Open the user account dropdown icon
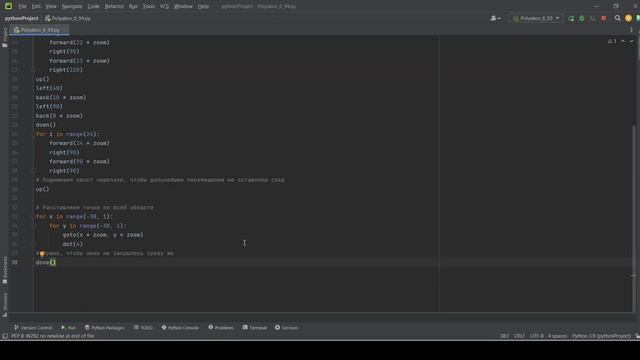The width and height of the screenshot is (640, 360). pyautogui.click(x=496, y=18)
